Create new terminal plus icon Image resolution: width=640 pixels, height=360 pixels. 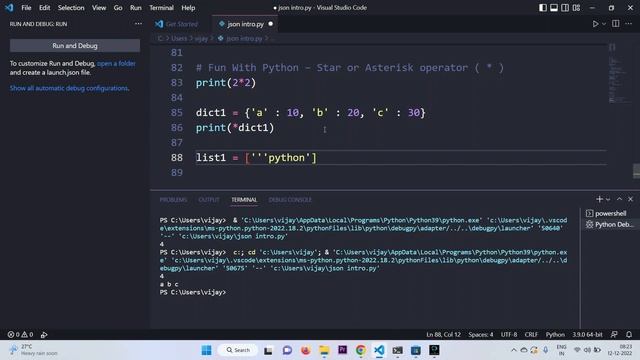pyautogui.click(x=599, y=199)
